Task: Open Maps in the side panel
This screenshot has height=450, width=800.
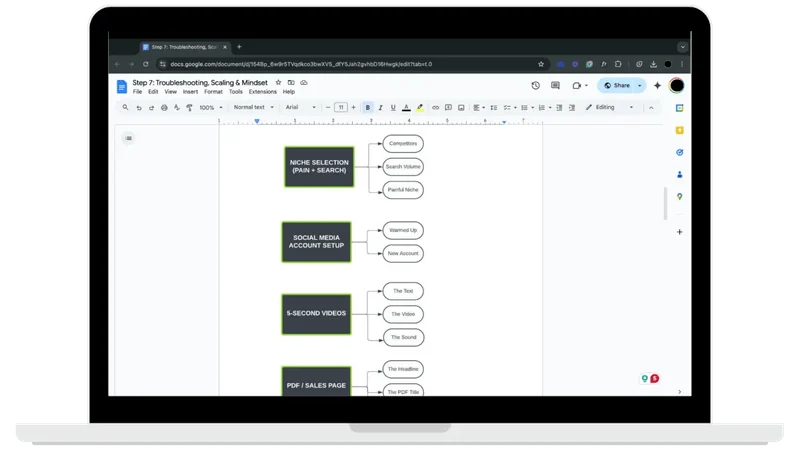Action: coord(680,196)
